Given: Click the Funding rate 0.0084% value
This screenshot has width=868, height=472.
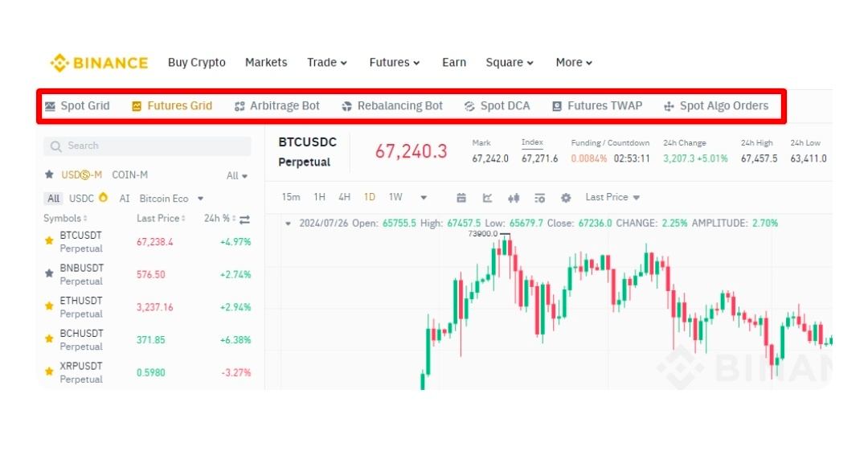Looking at the screenshot, I should point(588,159).
